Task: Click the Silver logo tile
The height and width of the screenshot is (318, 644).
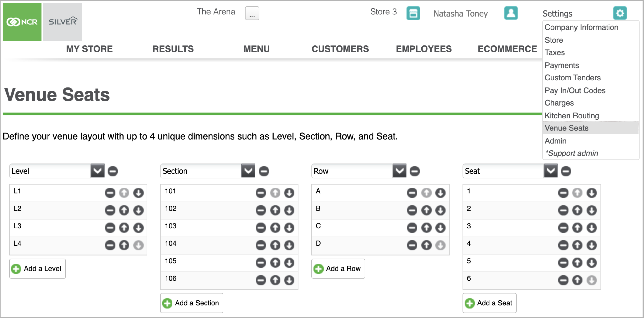Action: [63, 22]
